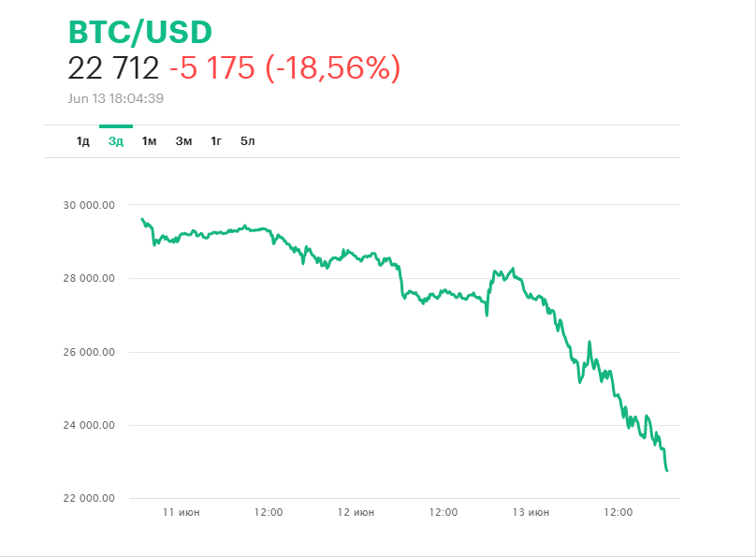Screen dimensions: 756x557
Task: Click the 28 000.00 price level label
Action: (x=85, y=278)
